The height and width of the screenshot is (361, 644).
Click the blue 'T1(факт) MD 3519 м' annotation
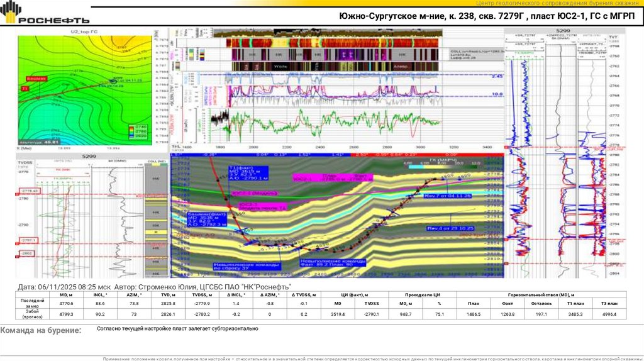coord(248,174)
